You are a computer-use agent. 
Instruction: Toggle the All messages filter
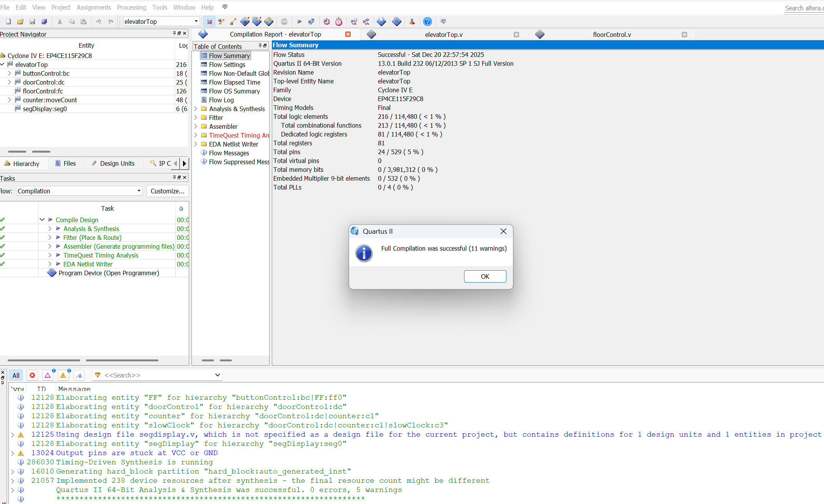16,375
